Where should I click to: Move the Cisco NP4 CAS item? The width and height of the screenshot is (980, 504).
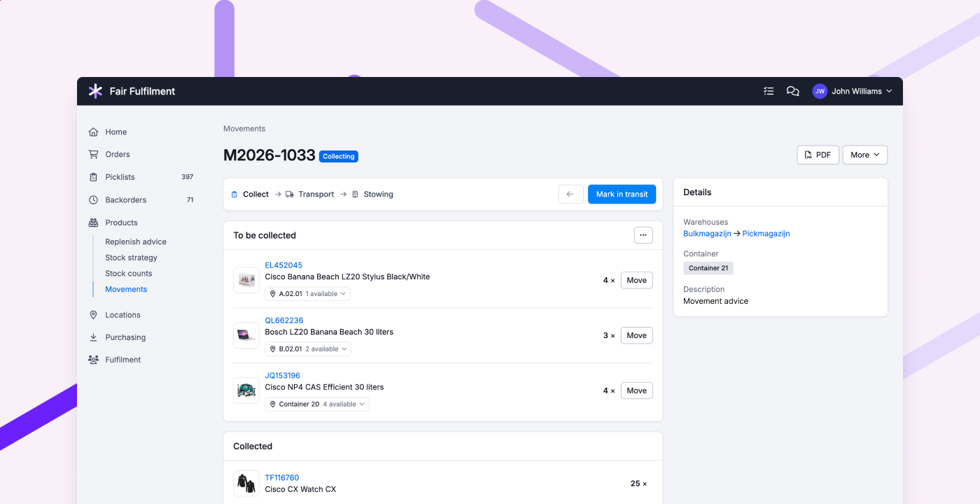click(x=636, y=391)
